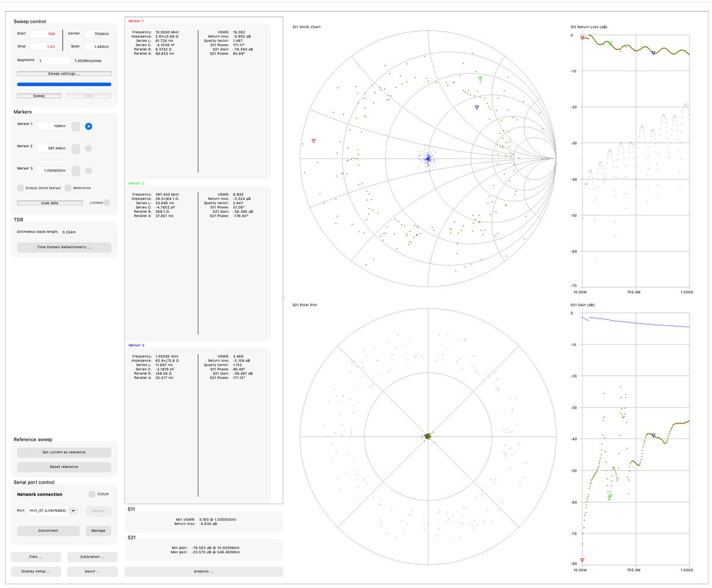Start a sweep with the Sweep button
Viewport: 712px width, 588px height.
(39, 96)
